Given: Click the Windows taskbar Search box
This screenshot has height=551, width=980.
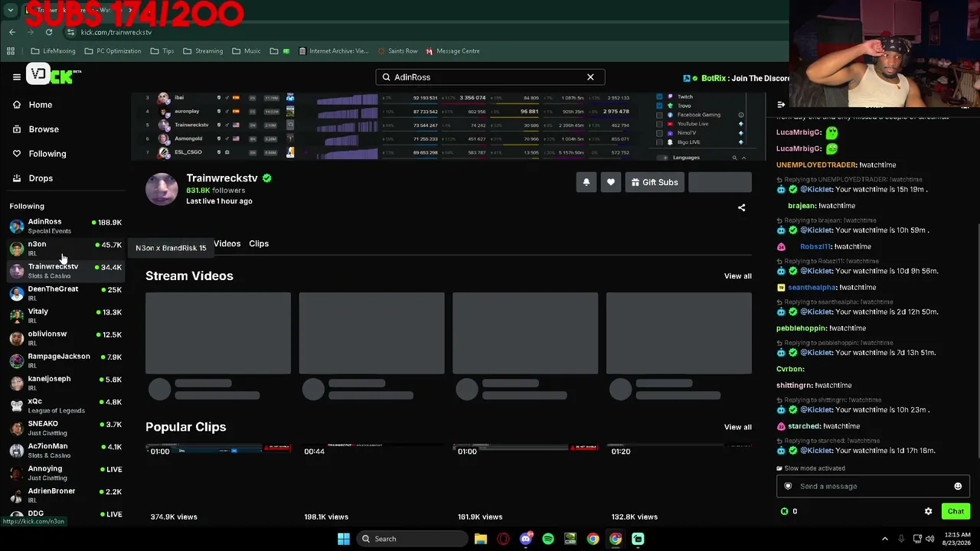Looking at the screenshot, I should click(x=413, y=539).
